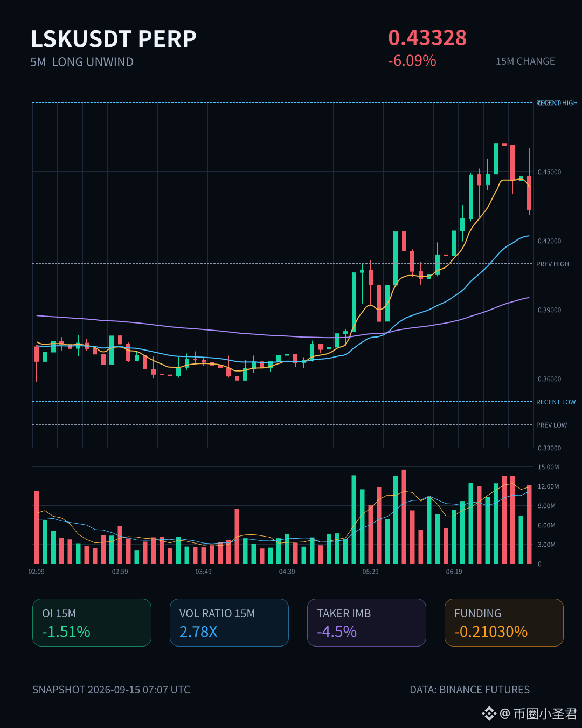
Task: Click the PREV HIGH line label
Action: pos(552,264)
